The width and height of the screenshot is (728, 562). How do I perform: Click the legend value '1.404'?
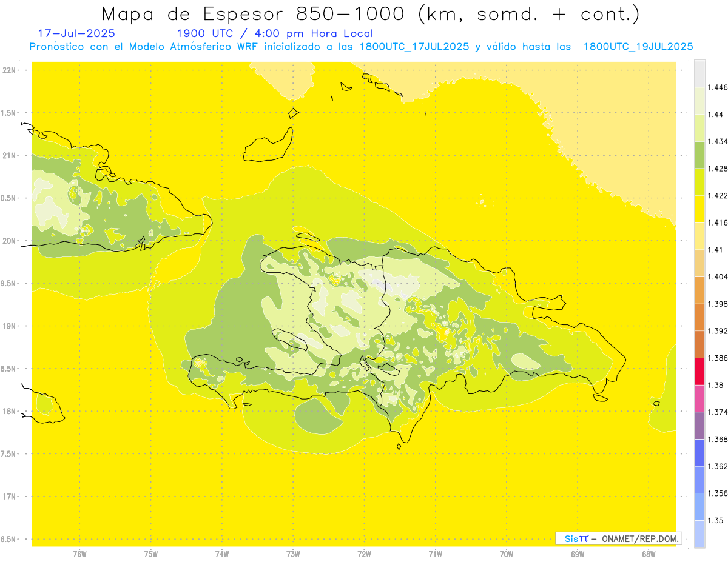pos(716,276)
